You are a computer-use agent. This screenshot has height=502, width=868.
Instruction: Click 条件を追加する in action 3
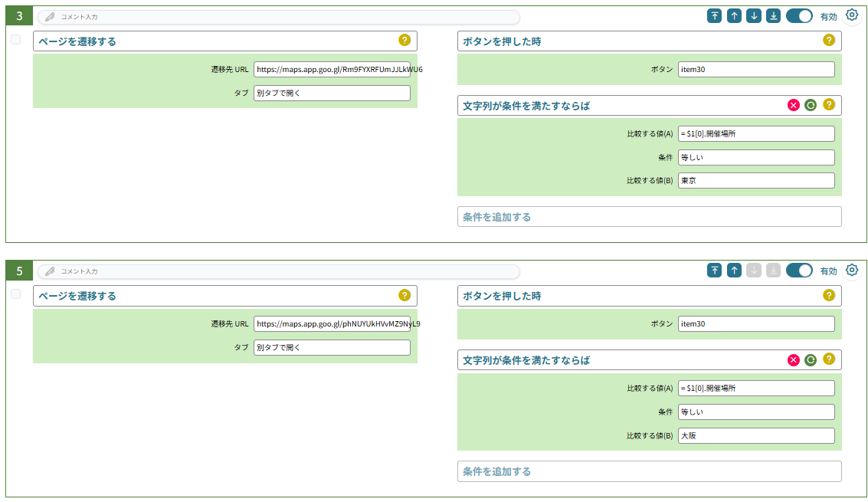pos(650,217)
